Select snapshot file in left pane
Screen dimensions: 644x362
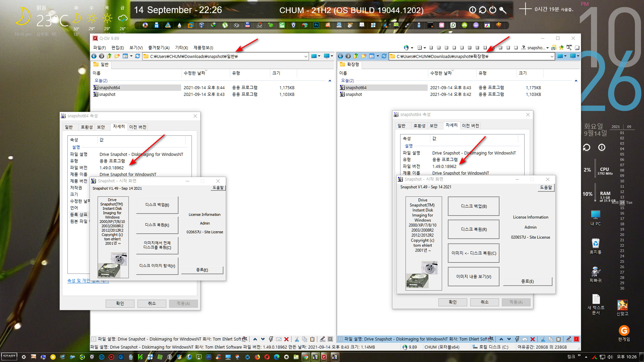pyautogui.click(x=107, y=95)
